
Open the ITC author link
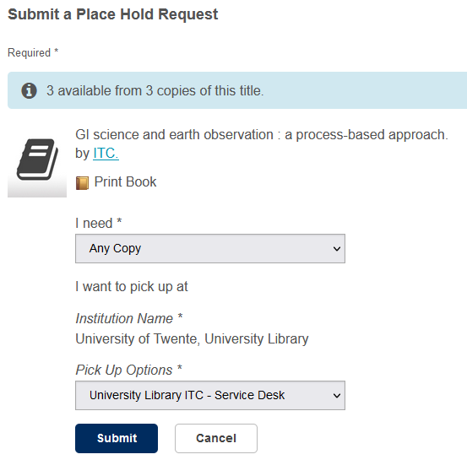pyautogui.click(x=106, y=154)
